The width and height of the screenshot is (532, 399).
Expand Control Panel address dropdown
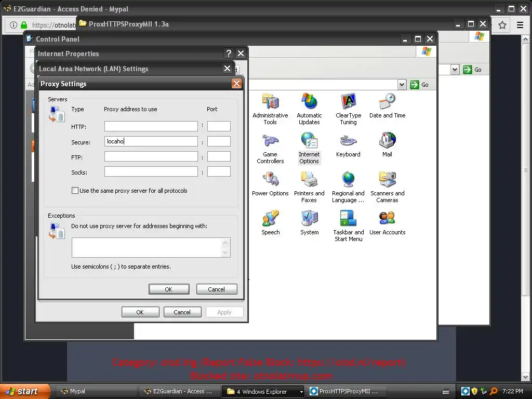point(402,85)
